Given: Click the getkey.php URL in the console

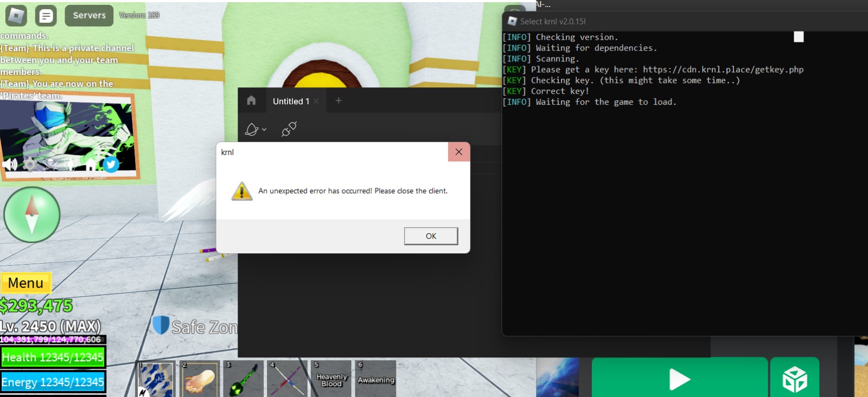Looking at the screenshot, I should point(723,69).
